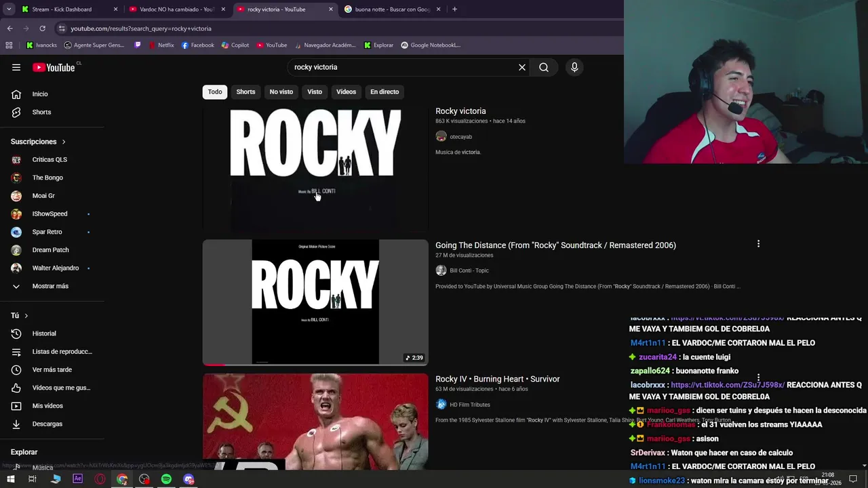Play Going The Distance thumbnail

click(315, 302)
